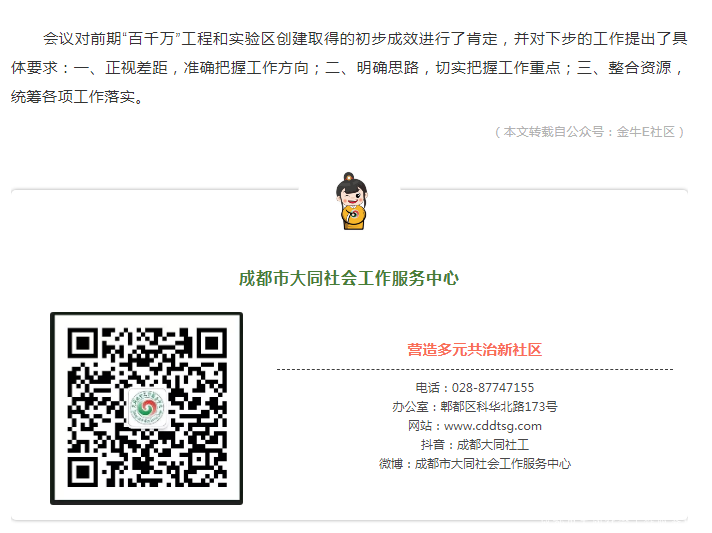
Task: Open the www.cddtsg.com website text
Action: [493, 426]
